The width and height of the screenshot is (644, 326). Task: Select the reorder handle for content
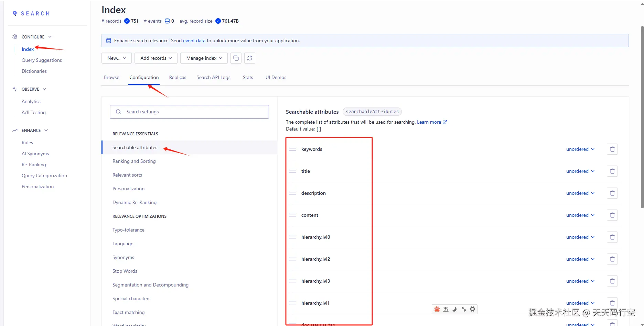tap(293, 215)
